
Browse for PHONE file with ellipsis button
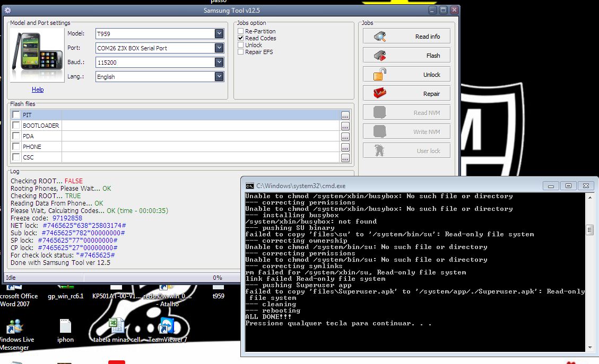tap(345, 148)
